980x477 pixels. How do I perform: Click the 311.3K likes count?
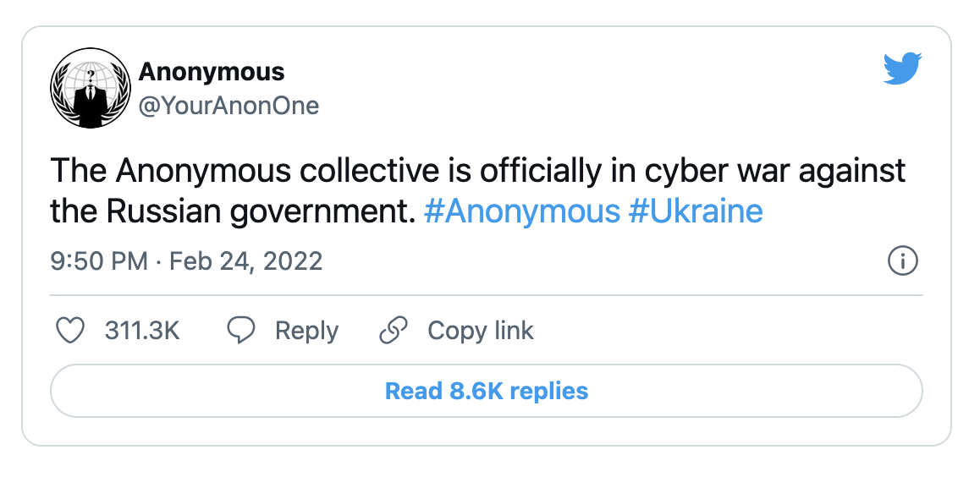coord(142,331)
